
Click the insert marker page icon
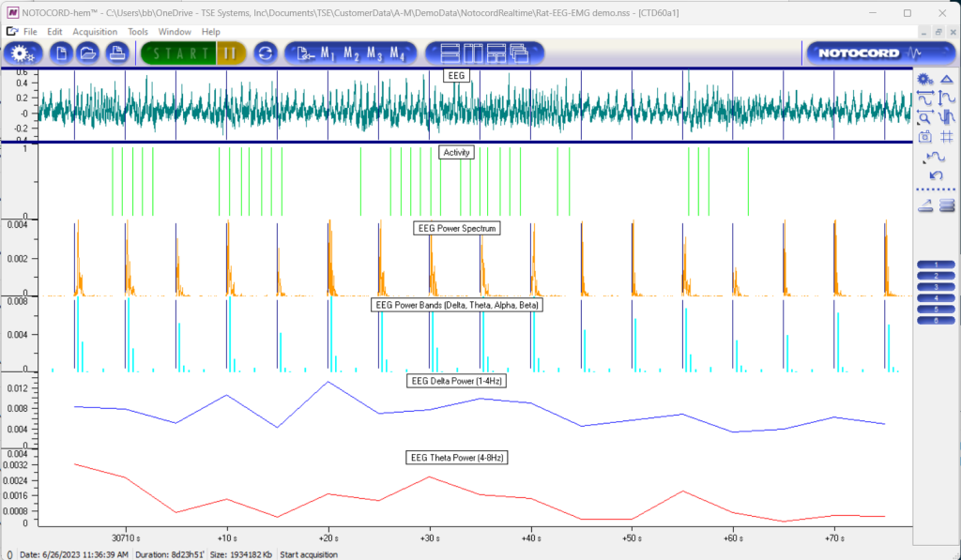click(x=304, y=53)
